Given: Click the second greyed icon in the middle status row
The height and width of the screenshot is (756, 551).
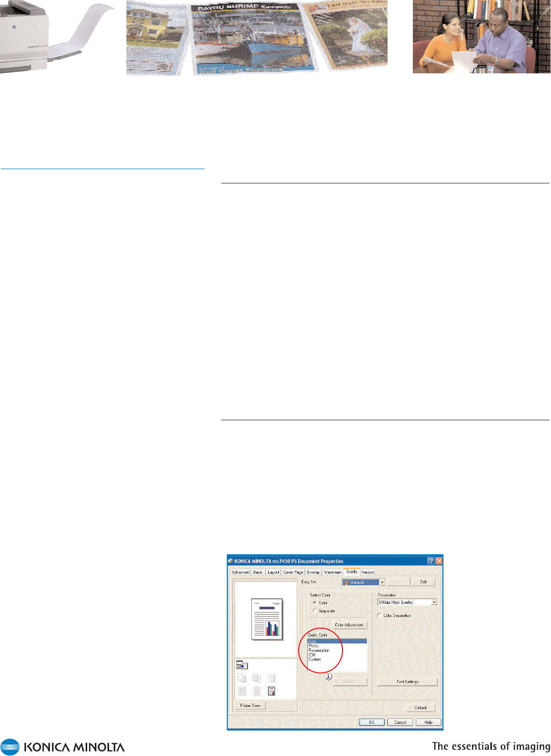Looking at the screenshot, I should pos(257,678).
